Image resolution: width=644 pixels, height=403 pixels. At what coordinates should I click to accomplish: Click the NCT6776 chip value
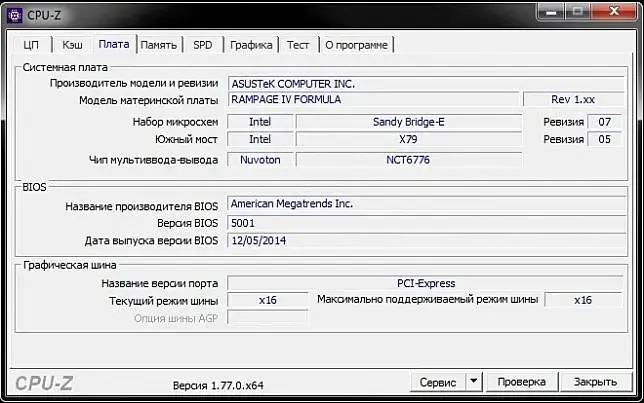pos(409,160)
